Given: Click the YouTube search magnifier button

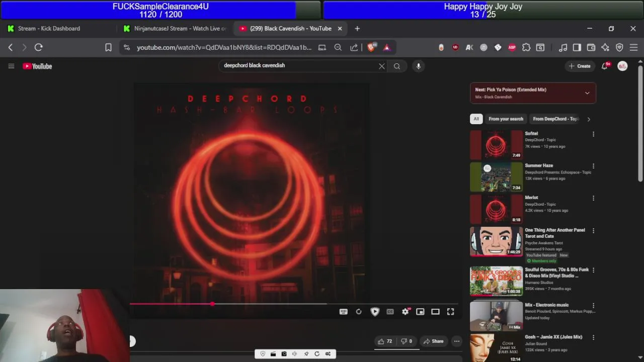Looking at the screenshot, I should click(x=397, y=66).
